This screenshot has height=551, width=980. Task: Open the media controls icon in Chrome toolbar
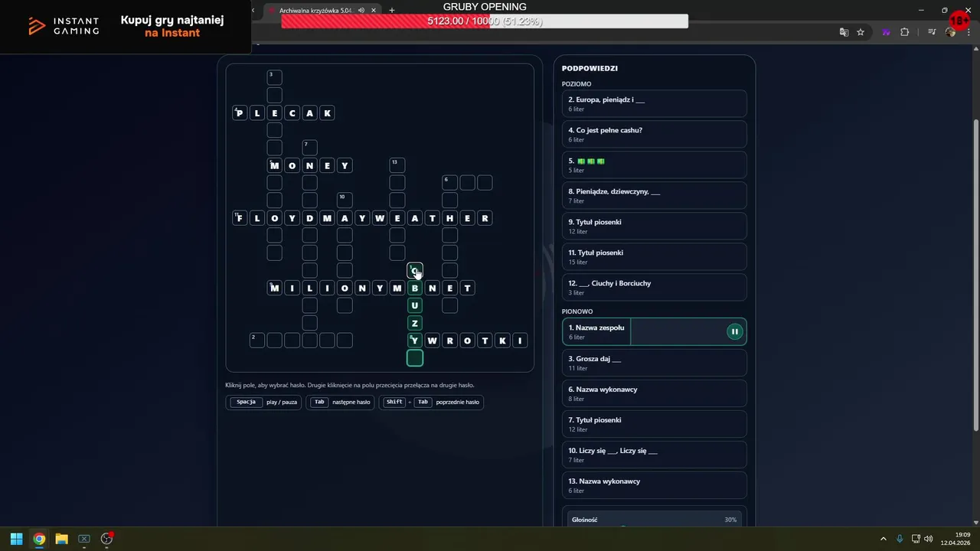(932, 32)
